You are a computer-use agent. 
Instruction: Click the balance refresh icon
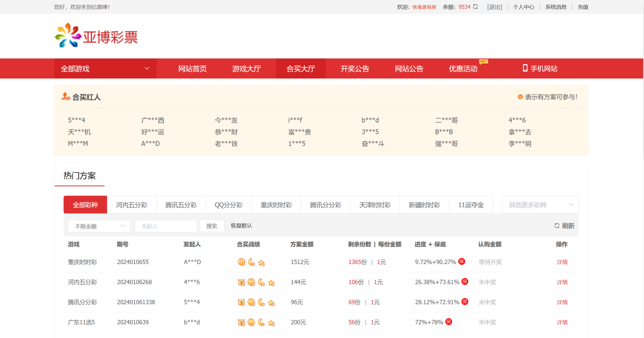pos(475,7)
